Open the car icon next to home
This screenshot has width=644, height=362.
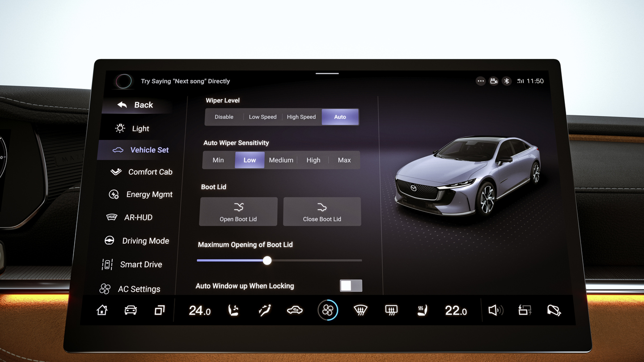131,310
